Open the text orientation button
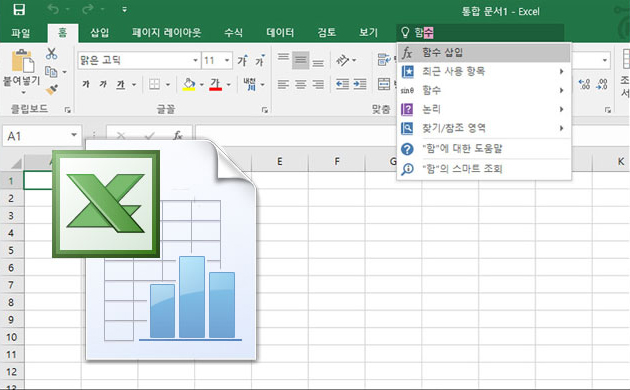The width and height of the screenshot is (630, 390). pyautogui.click(x=342, y=60)
